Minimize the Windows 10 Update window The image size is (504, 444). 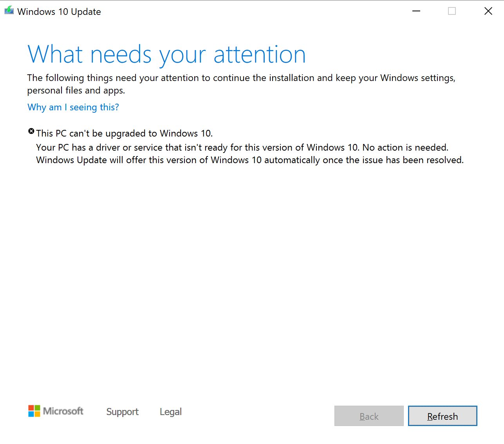point(416,11)
